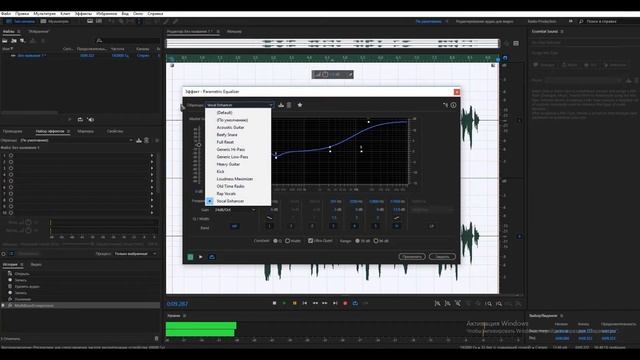Screen dimensions: 640x360
Task: Rewind the playhead
Action: coord(315,303)
